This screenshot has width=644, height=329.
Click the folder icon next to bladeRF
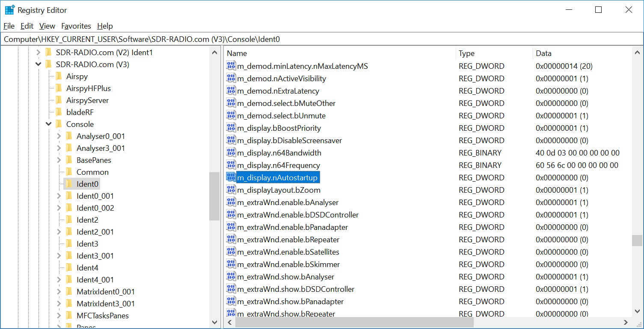(x=59, y=112)
